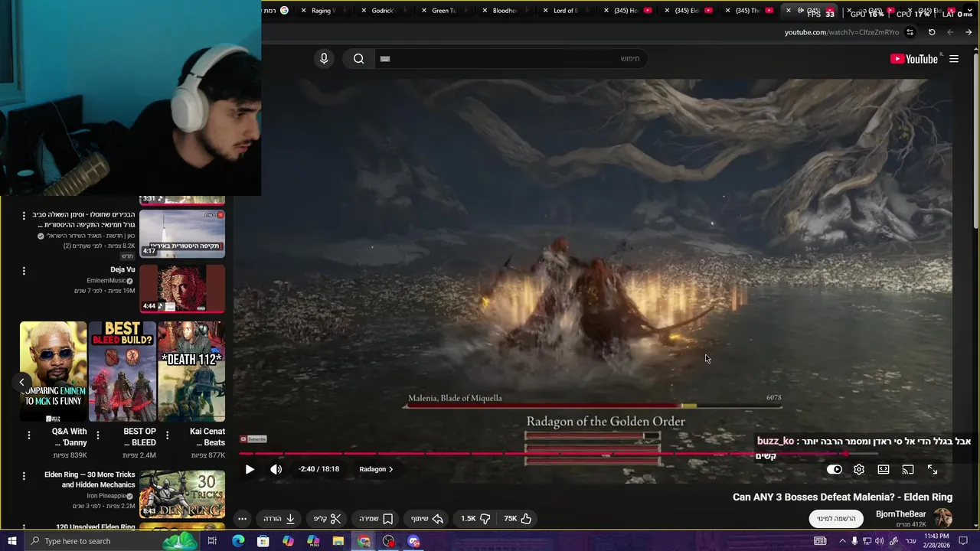The height and width of the screenshot is (551, 980).
Task: Save the video with שמירה button
Action: [x=375, y=519]
